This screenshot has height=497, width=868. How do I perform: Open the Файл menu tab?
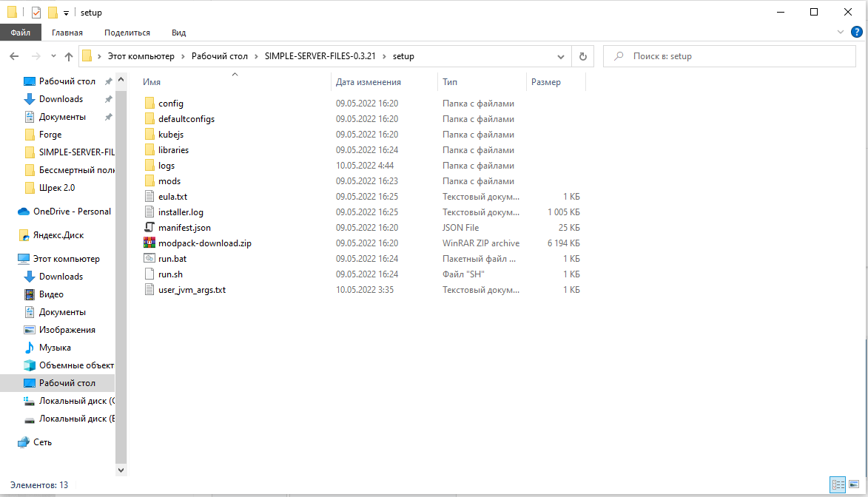coord(21,33)
